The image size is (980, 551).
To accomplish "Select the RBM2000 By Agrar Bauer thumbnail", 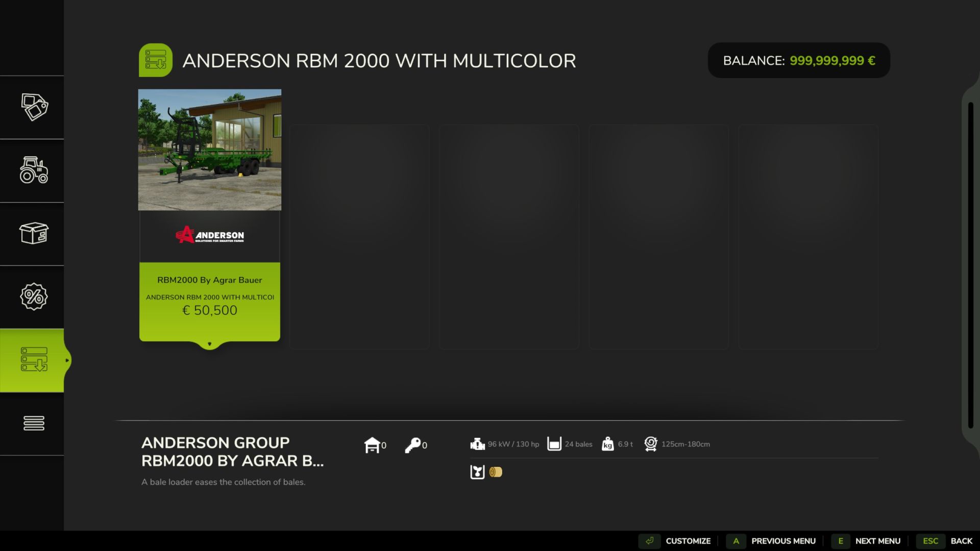I will pyautogui.click(x=209, y=149).
